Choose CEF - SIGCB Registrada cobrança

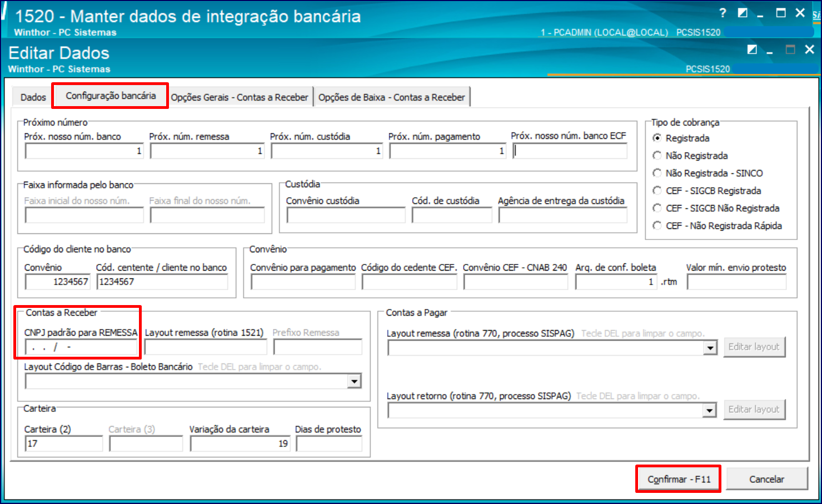657,191
